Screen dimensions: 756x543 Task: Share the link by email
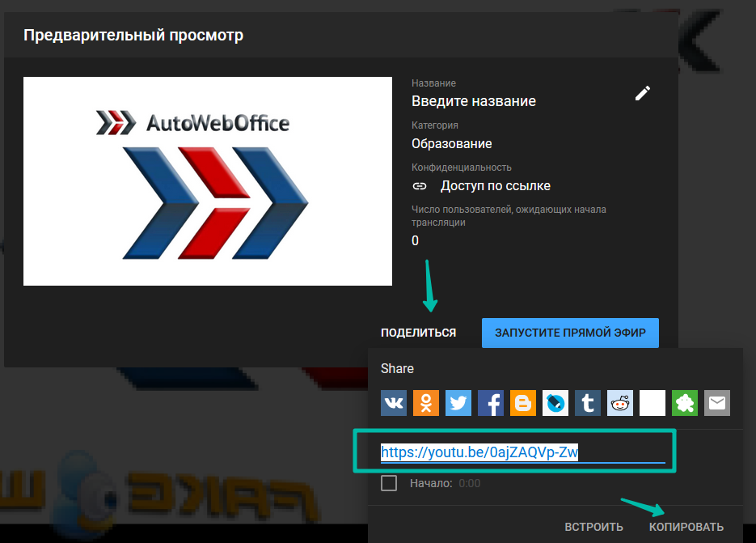[717, 402]
